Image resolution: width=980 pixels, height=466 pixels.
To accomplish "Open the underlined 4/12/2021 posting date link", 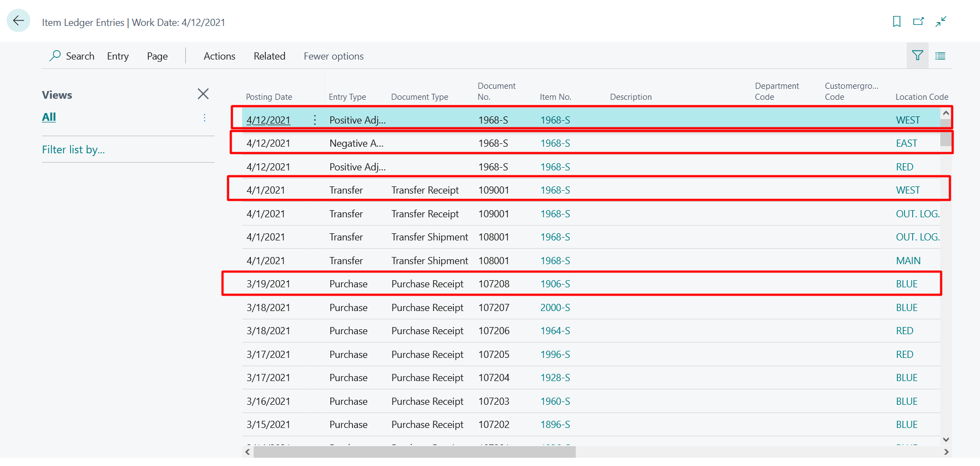I will pos(269,120).
